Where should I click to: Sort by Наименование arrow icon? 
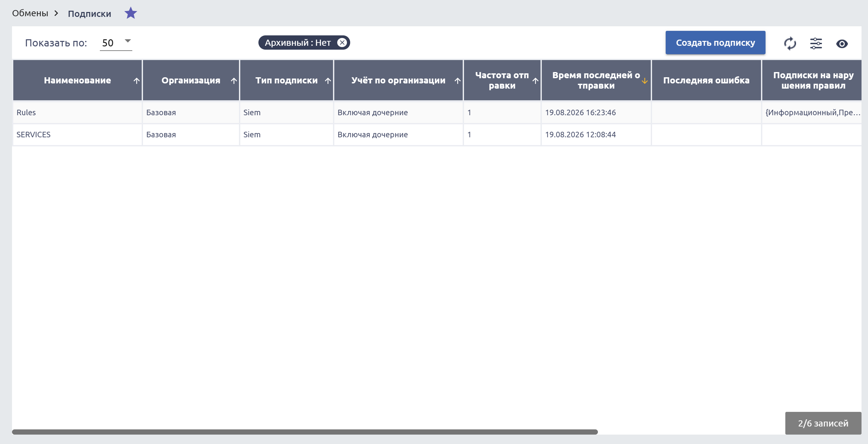[x=137, y=80]
